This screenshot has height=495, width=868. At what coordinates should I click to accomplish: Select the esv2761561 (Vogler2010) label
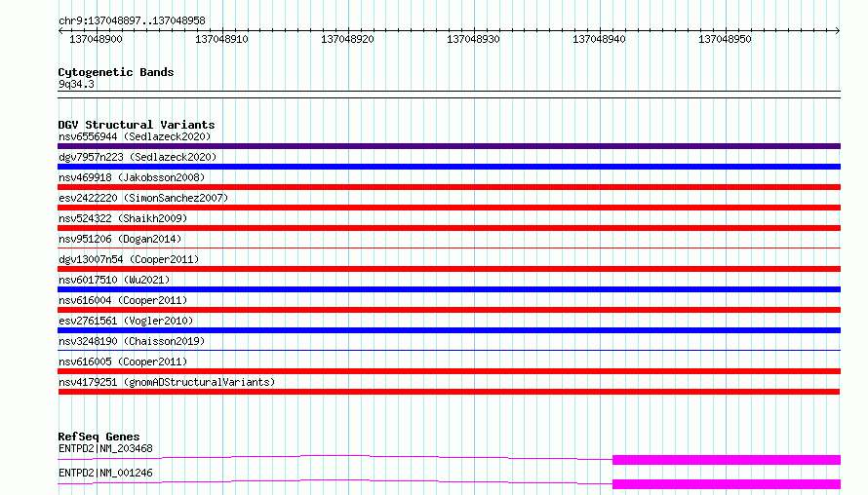point(126,321)
